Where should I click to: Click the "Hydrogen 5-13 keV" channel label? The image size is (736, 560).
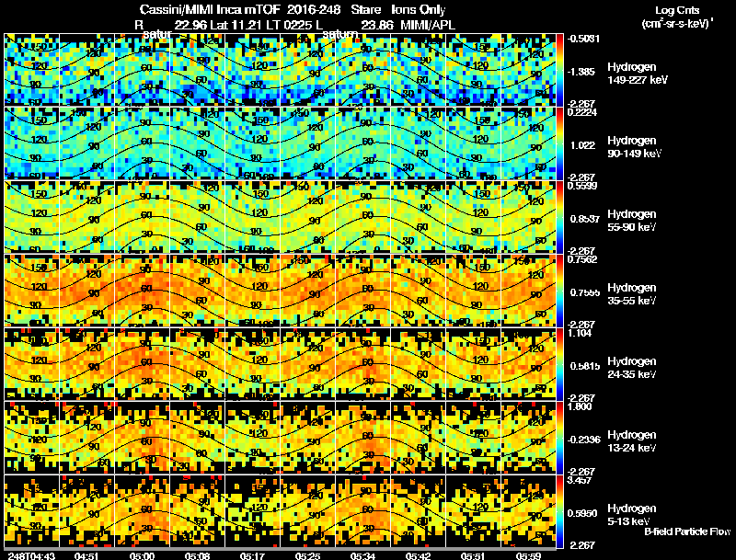coord(632,515)
